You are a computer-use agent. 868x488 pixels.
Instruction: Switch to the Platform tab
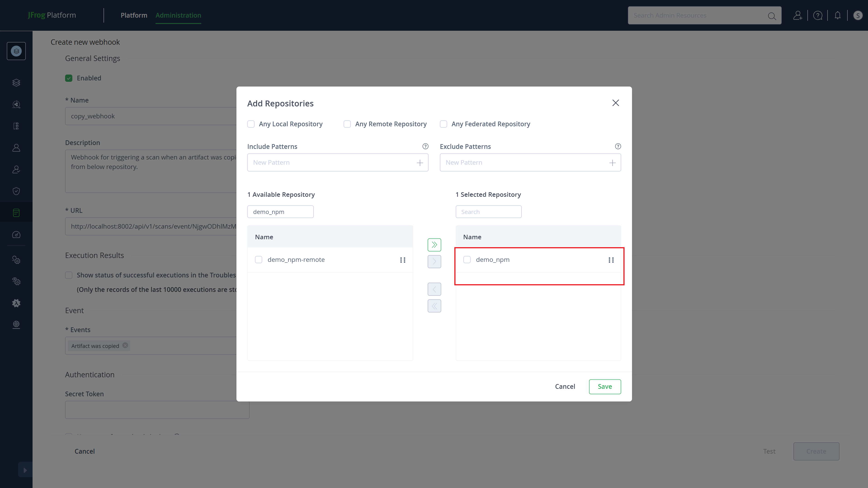tap(134, 15)
